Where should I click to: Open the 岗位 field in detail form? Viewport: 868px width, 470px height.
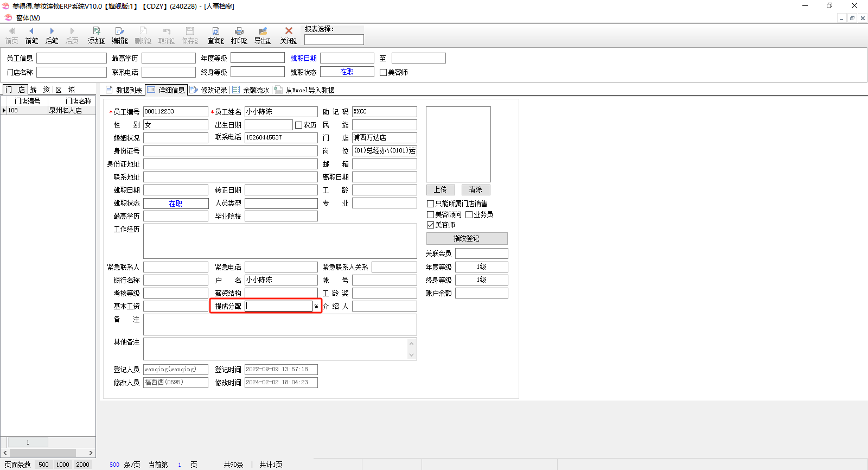point(385,151)
